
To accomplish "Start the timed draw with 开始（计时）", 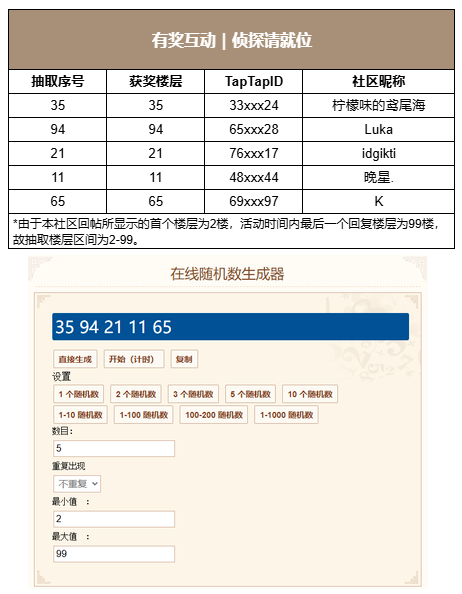I will (x=134, y=359).
